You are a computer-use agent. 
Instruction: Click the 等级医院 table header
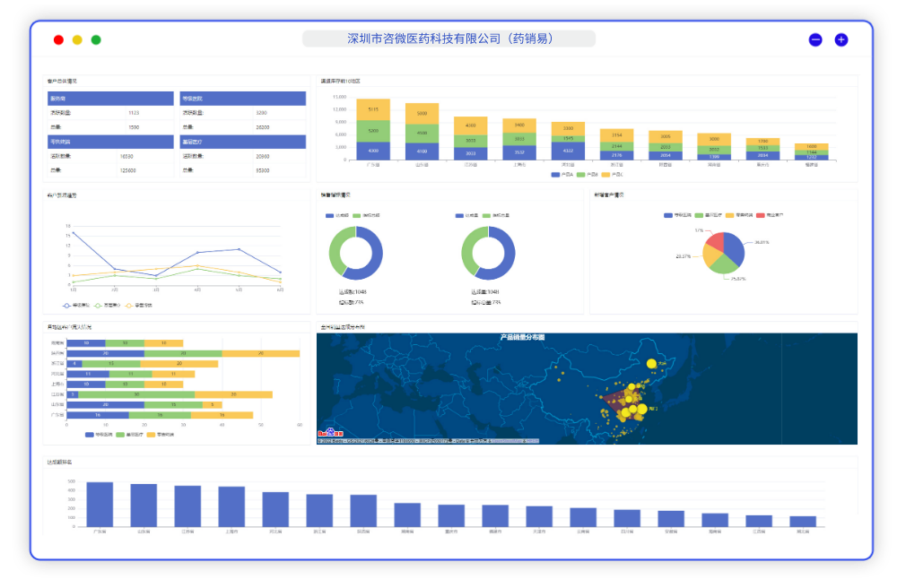(242, 99)
